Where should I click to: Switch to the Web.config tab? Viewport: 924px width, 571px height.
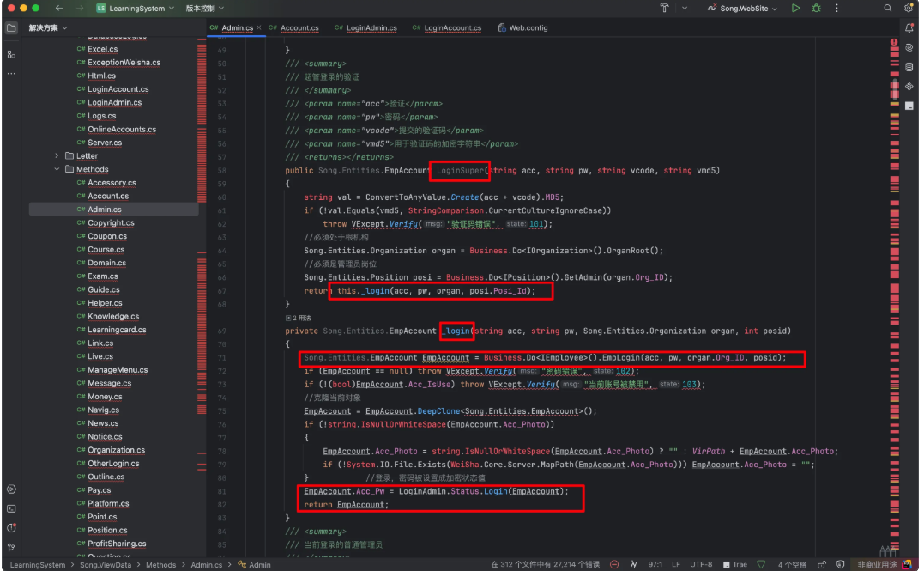coord(528,28)
